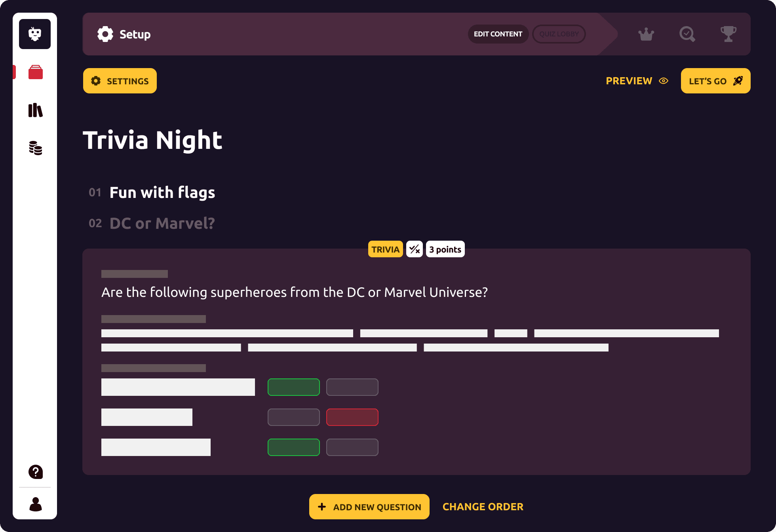Screen dimensions: 776x532
Task: Toggle the red answer option in second row
Action: coord(352,417)
